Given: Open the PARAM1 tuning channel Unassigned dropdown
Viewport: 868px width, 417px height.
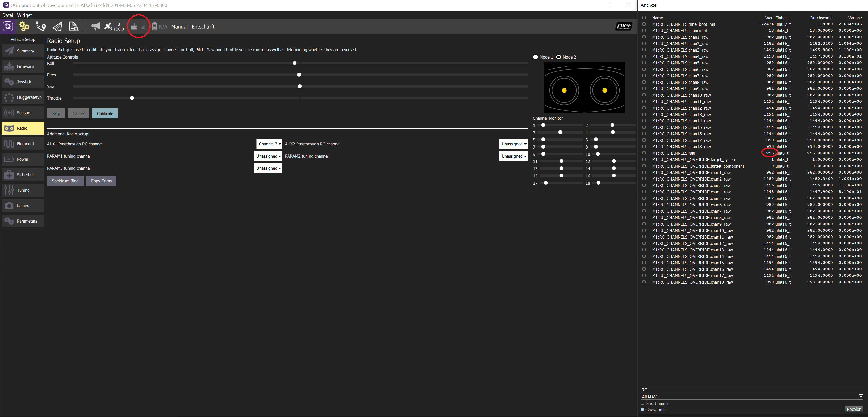Looking at the screenshot, I should point(268,156).
